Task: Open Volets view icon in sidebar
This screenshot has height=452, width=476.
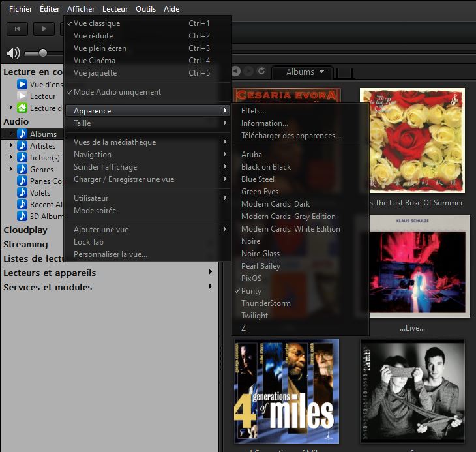Action: (x=22, y=193)
